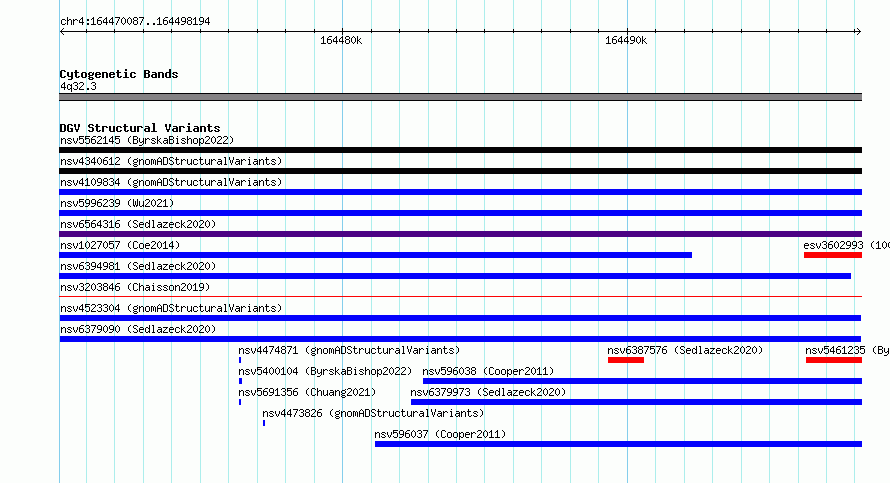Click the blue bar of nsv1027057
Image resolution: width=890 pixels, height=483 pixels.
coord(376,255)
